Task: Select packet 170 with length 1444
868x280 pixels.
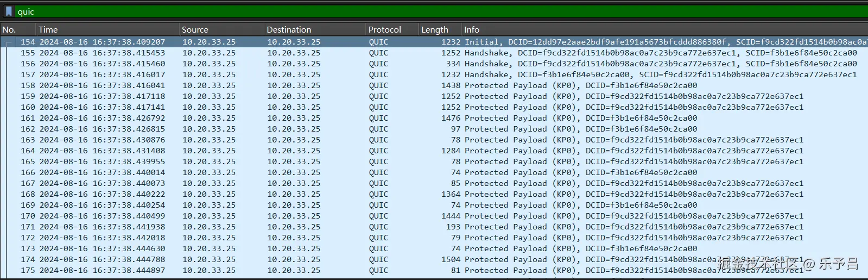Action: coord(434,216)
